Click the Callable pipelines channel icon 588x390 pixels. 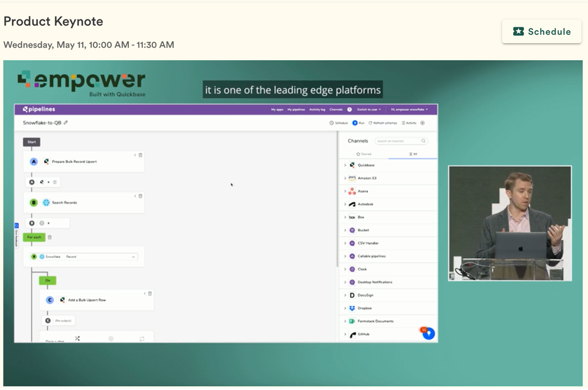pyautogui.click(x=352, y=256)
